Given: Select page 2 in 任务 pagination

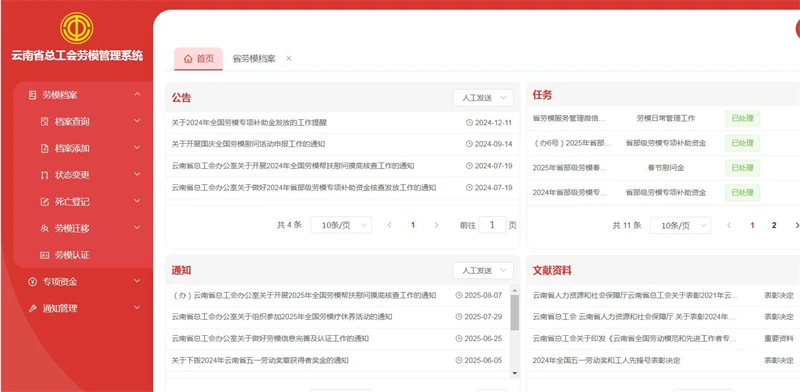Looking at the screenshot, I should coord(774,225).
